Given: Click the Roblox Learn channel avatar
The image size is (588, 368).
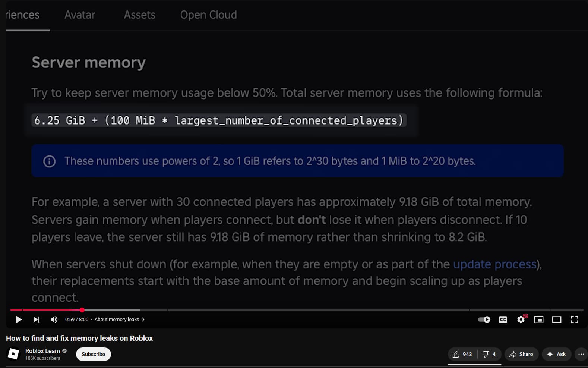Looking at the screenshot, I should tap(13, 354).
